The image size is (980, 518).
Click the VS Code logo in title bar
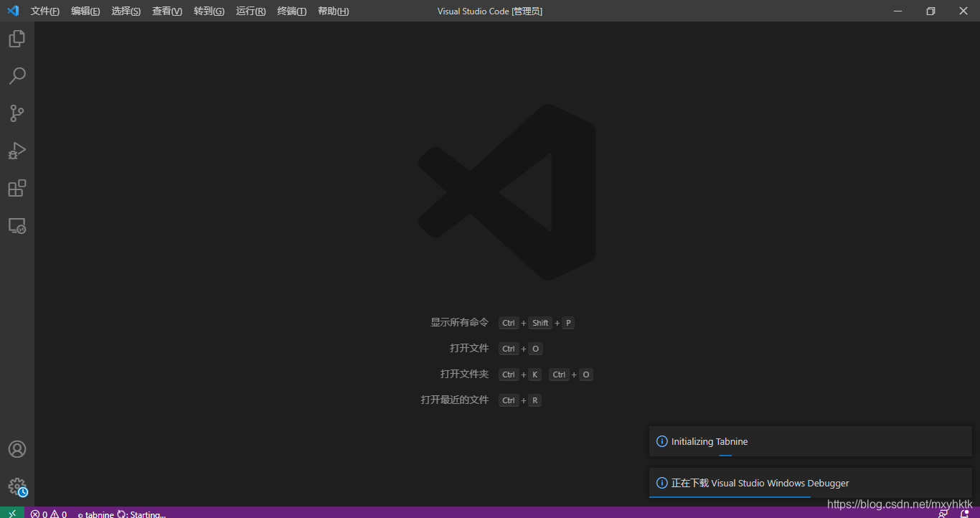point(13,11)
